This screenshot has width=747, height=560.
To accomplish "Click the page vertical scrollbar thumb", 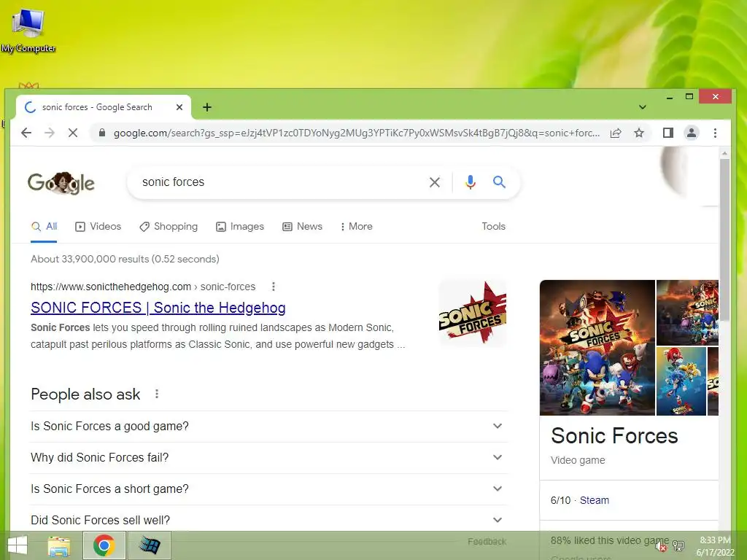I will click(x=724, y=239).
